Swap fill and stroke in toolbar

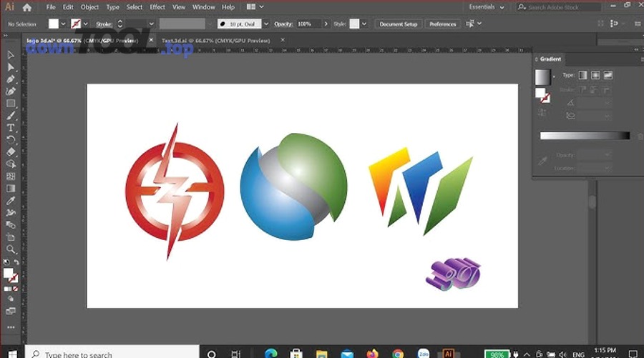pos(16,262)
